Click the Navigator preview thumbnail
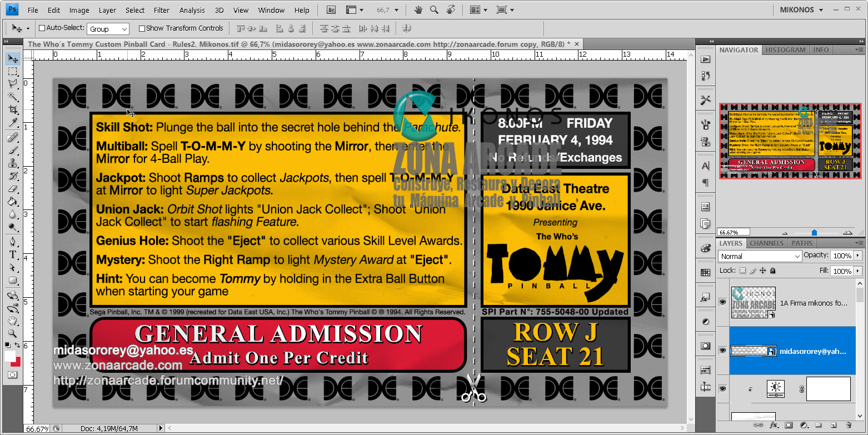Image resolution: width=868 pixels, height=435 pixels. [x=790, y=141]
